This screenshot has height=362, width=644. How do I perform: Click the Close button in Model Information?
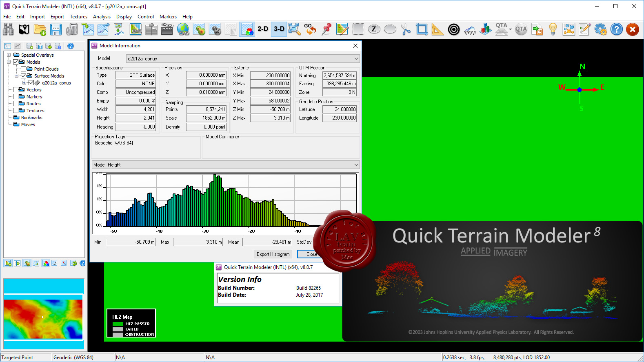click(311, 254)
